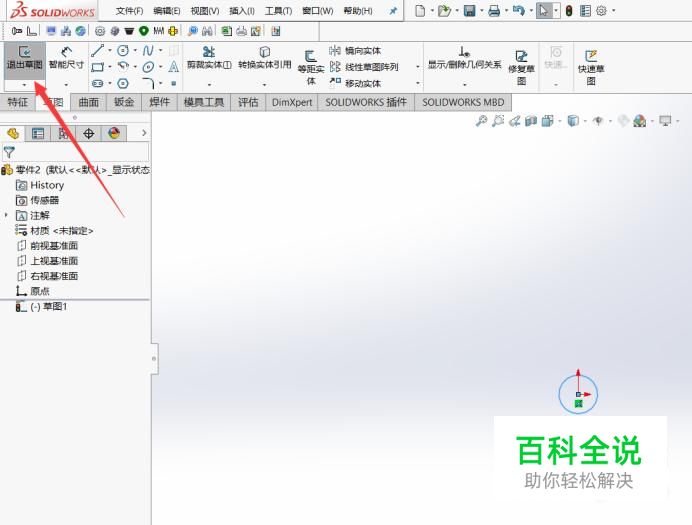Switch to the SOLIDWORKS MBD tab
Image resolution: width=692 pixels, height=525 pixels.
tap(463, 102)
